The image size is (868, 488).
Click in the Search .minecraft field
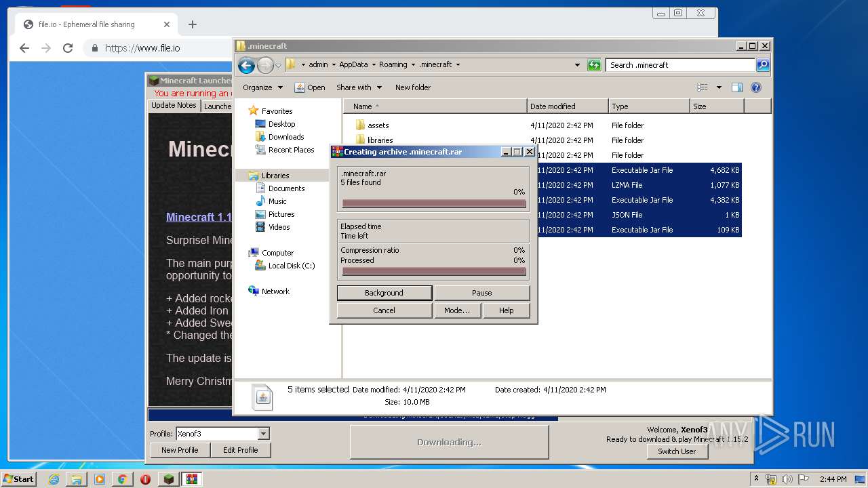point(680,65)
